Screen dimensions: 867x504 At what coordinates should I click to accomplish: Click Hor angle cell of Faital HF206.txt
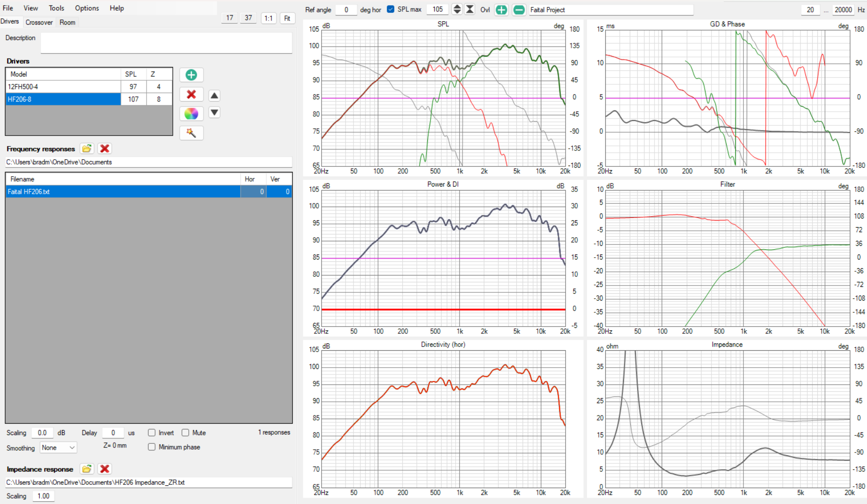254,192
